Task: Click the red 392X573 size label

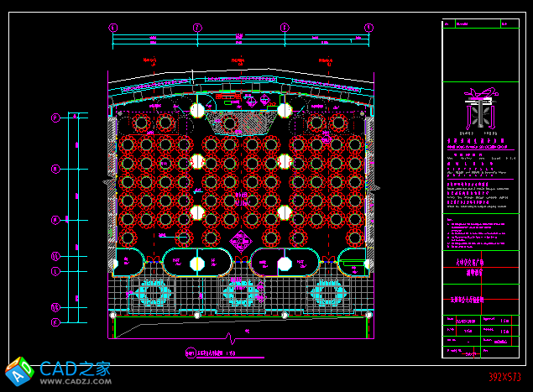Action: coord(504,378)
